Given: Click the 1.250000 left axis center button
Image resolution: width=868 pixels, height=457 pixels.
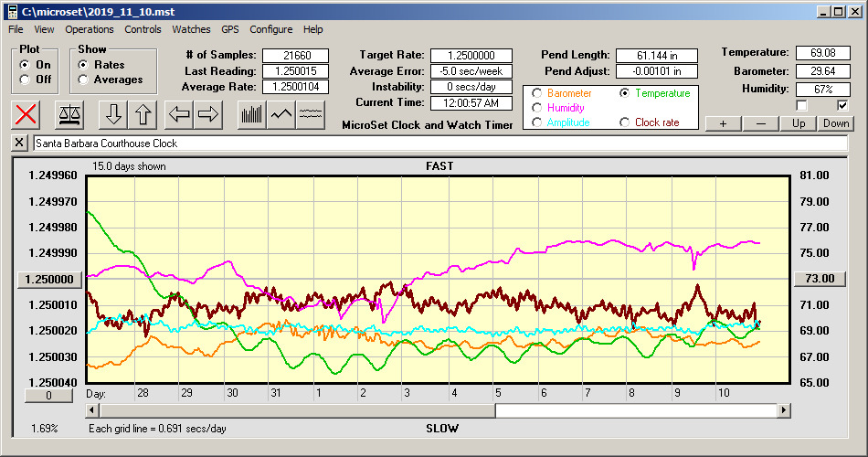Looking at the screenshot, I should (50, 279).
